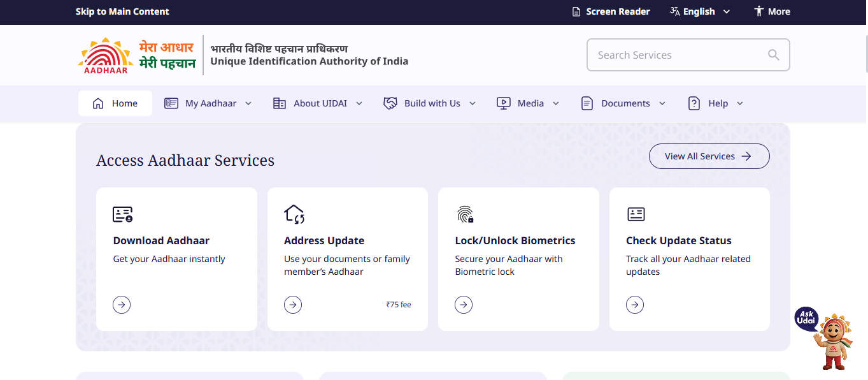Click 'Get your Aadhaar instantly' text
This screenshot has width=868, height=380.
pos(169,259)
